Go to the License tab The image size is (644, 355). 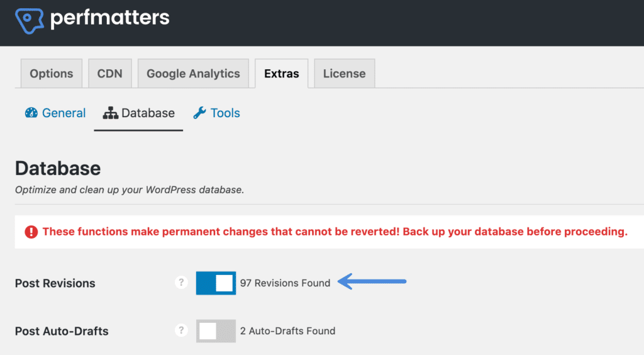tap(344, 74)
